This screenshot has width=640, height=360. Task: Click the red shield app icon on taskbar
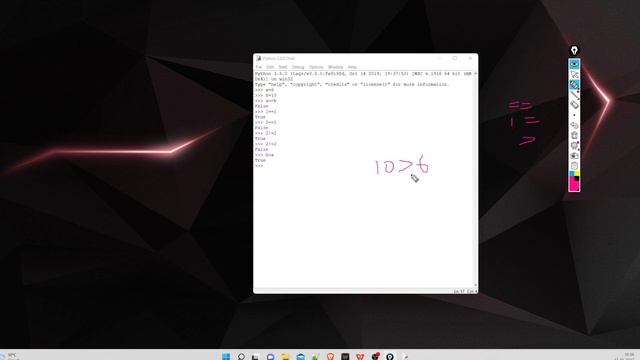coord(360,357)
